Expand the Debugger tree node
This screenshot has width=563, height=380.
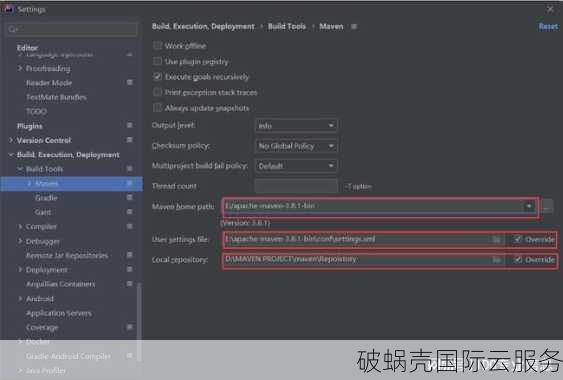pos(20,241)
